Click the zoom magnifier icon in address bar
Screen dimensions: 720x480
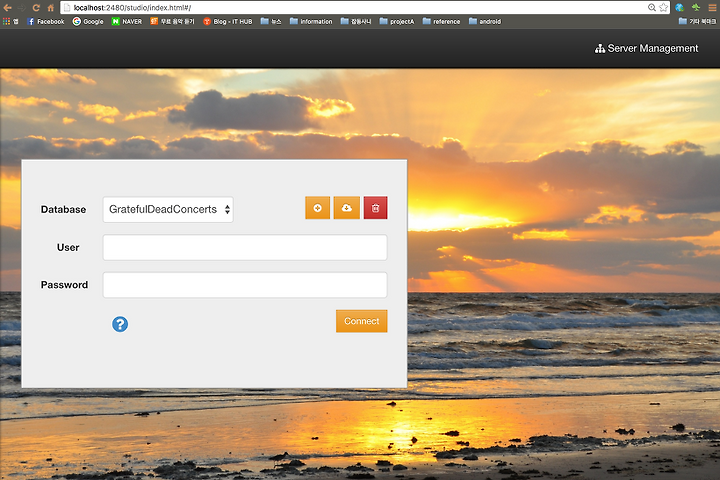[652, 7]
